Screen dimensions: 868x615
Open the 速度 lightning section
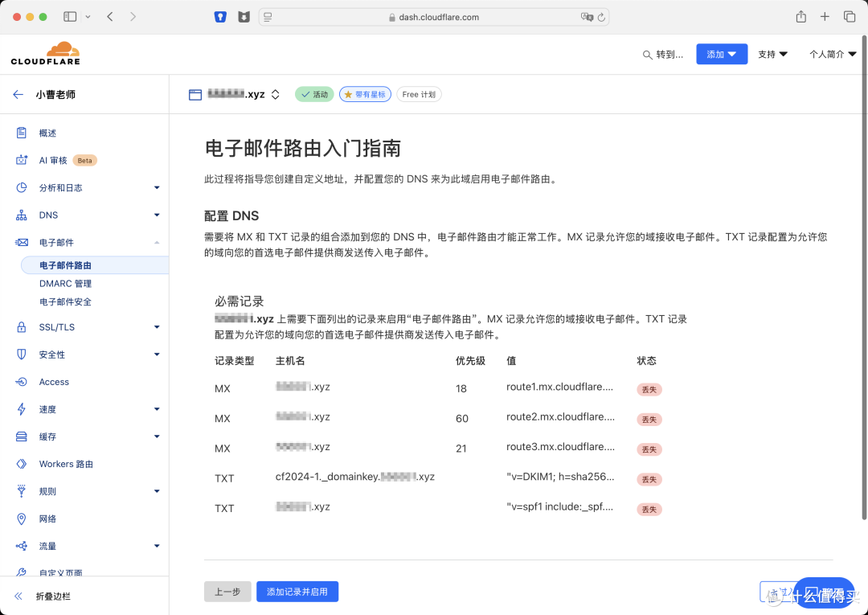(22, 409)
